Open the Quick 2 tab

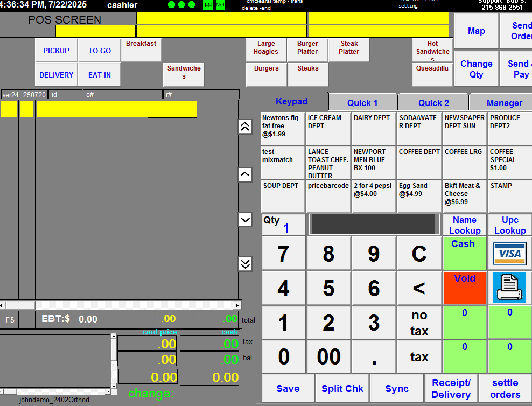pos(433,103)
